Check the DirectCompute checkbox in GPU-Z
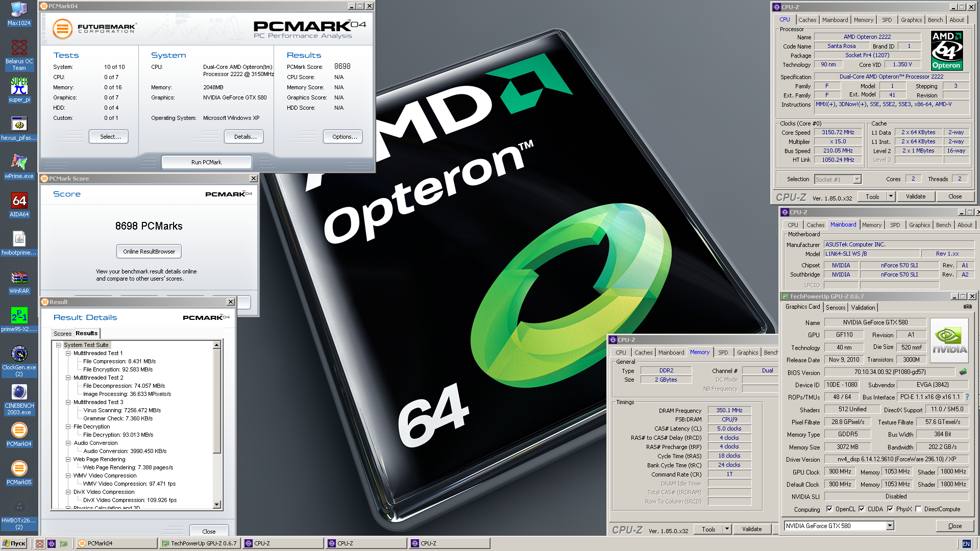This screenshot has width=980, height=551. (x=918, y=509)
